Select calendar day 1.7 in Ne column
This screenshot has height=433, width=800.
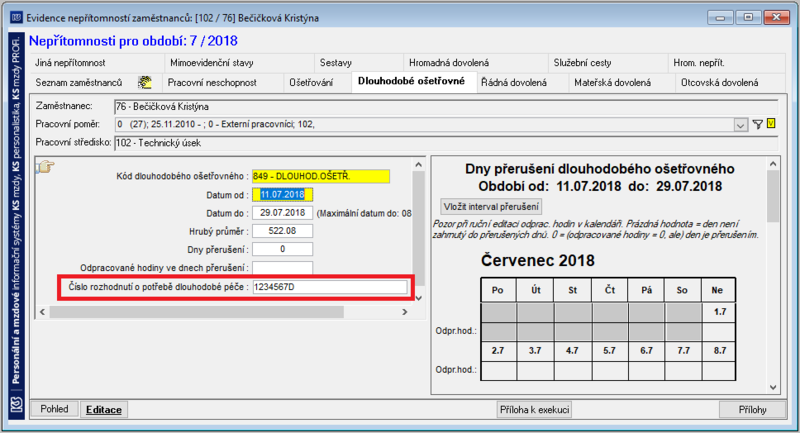pos(719,312)
